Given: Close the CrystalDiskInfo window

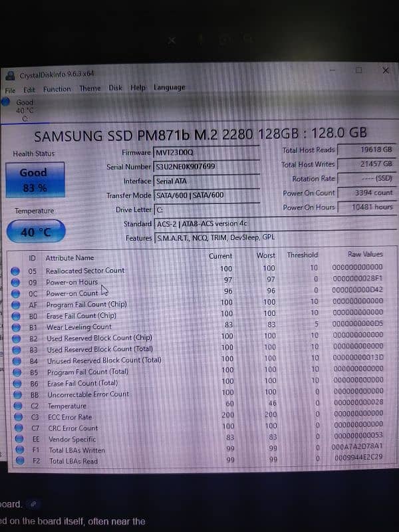Looking at the screenshot, I should pyautogui.click(x=386, y=70).
